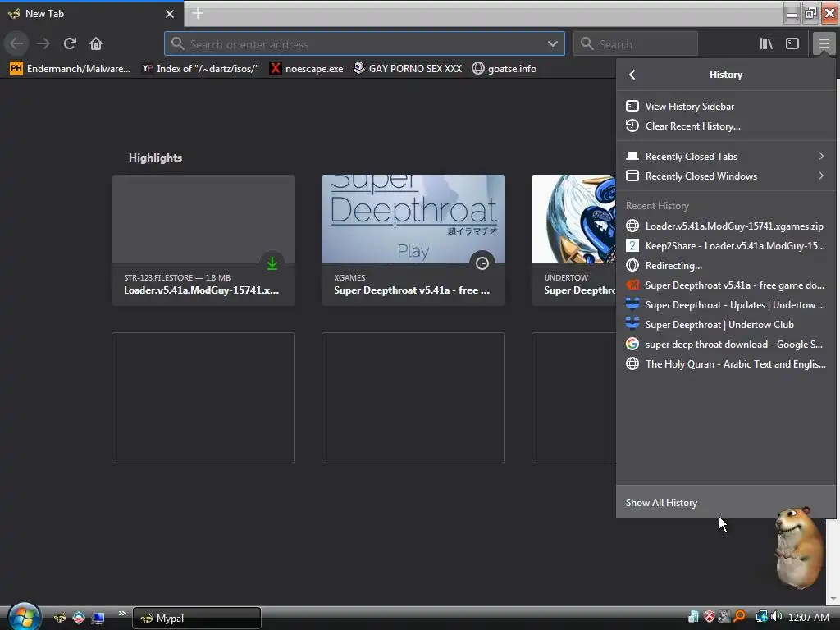Open volume tray icon
Screen dimensions: 840x630
pos(776,617)
